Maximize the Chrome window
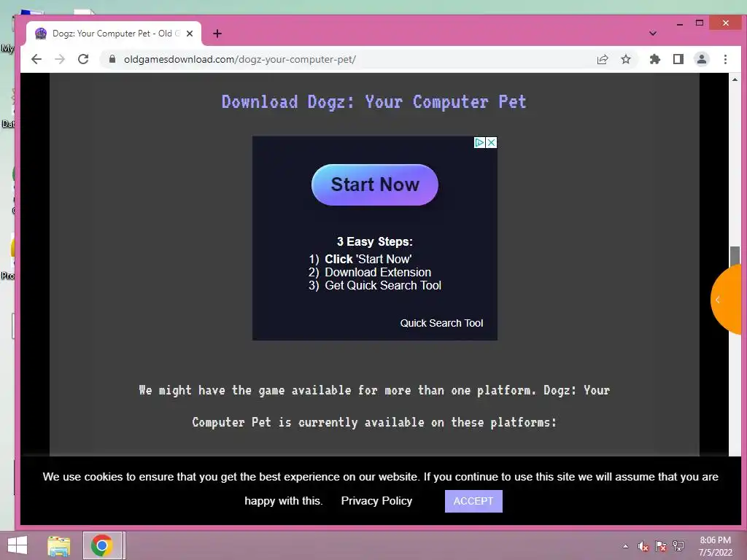 700,23
